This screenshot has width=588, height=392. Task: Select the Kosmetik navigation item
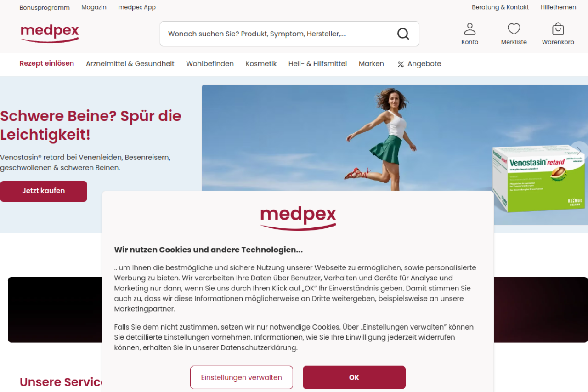coord(261,64)
